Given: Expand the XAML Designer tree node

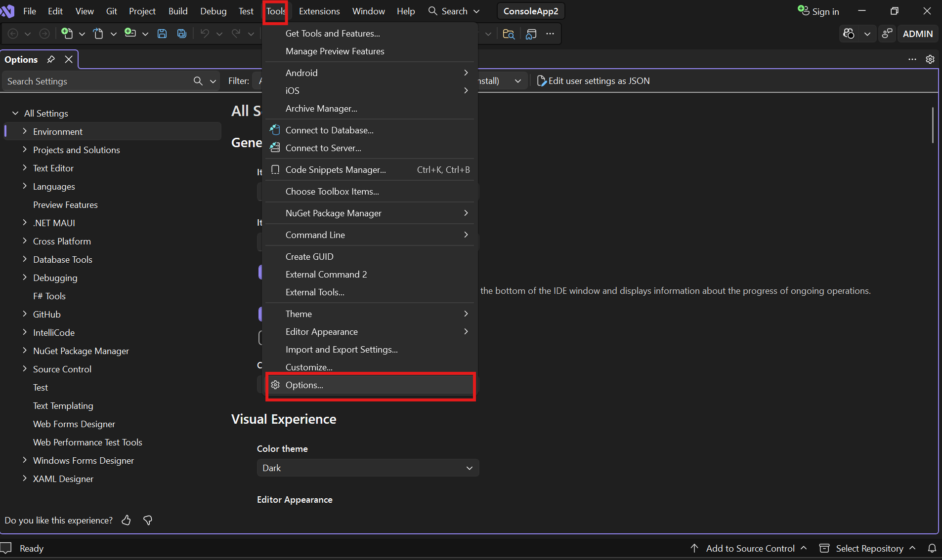Looking at the screenshot, I should point(24,479).
